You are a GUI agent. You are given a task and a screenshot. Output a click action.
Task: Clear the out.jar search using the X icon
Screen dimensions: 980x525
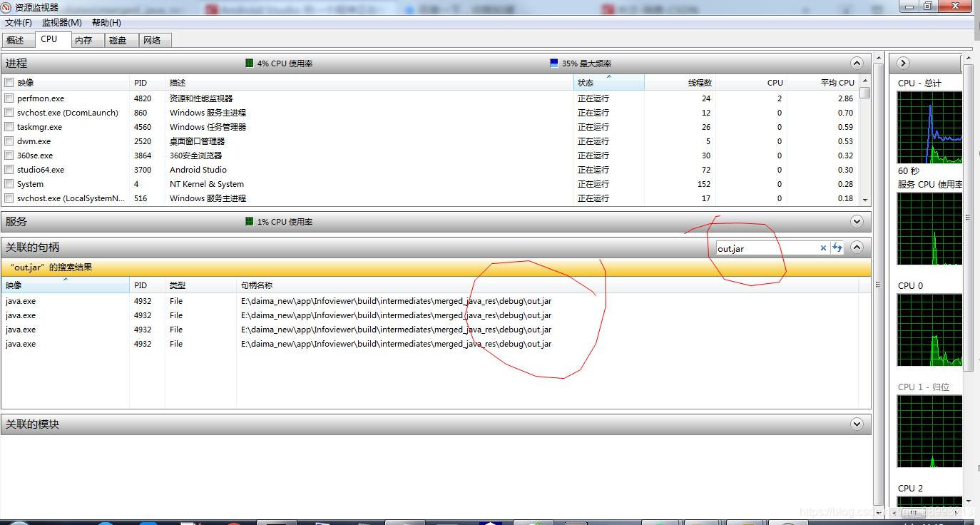pos(824,248)
